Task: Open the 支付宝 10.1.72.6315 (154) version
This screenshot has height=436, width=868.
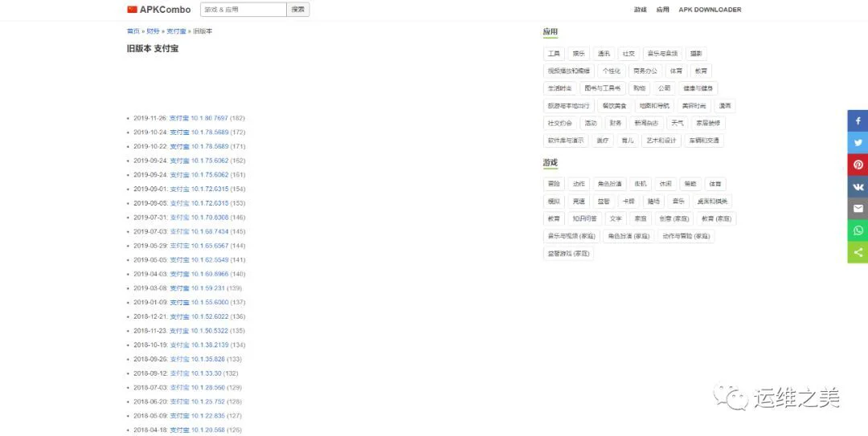Action: coord(199,189)
